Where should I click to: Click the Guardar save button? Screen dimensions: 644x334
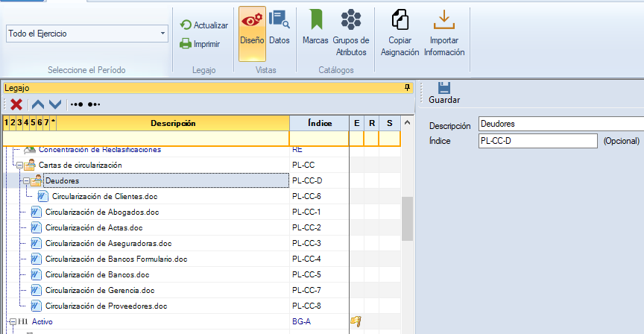pyautogui.click(x=443, y=92)
